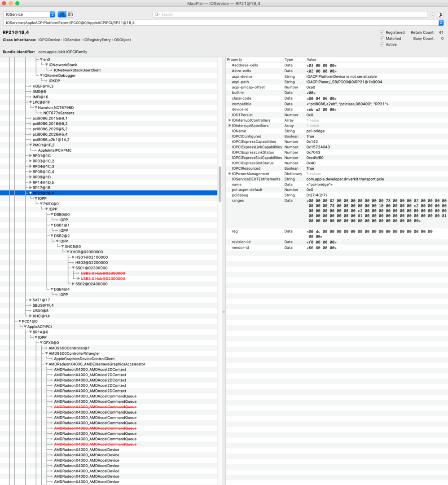448x485 pixels.
Task: Select the BR1A@0 node
Action: point(40,332)
